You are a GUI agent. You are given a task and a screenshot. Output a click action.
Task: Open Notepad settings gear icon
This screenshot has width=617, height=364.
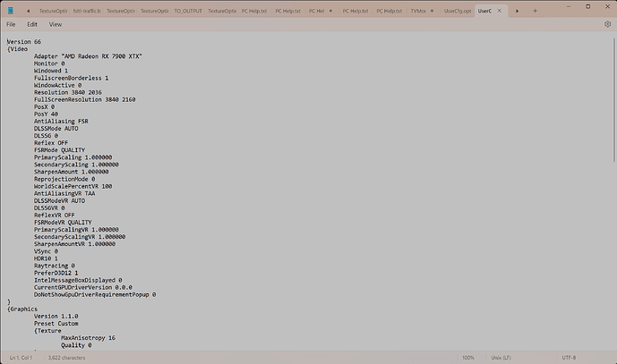[607, 24]
